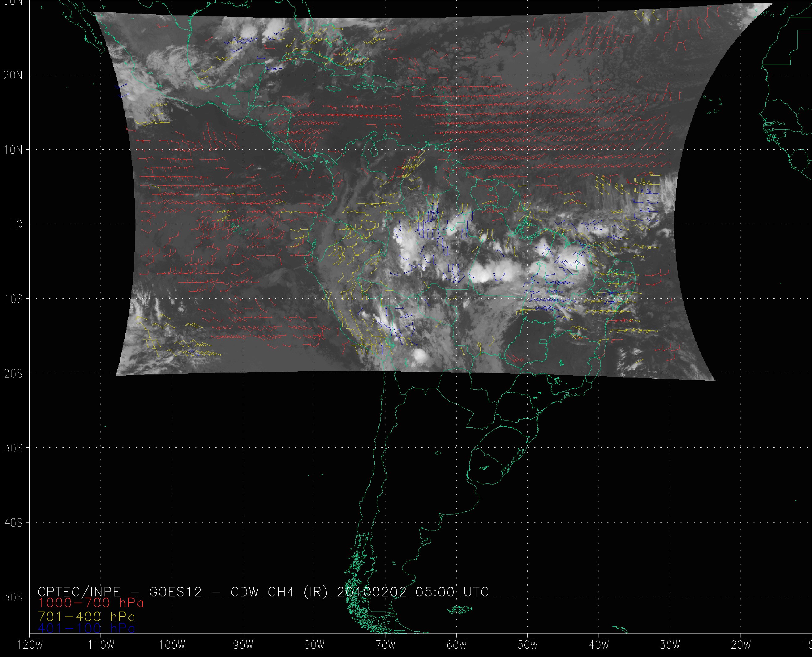Click the 60W longitude axis label
812x657 pixels.
(x=457, y=645)
